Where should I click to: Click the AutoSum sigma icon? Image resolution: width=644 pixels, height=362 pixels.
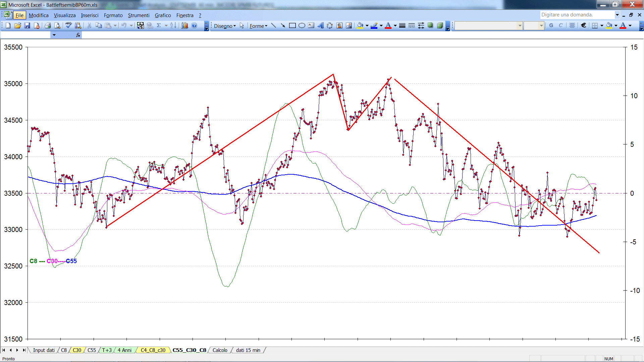pos(159,25)
